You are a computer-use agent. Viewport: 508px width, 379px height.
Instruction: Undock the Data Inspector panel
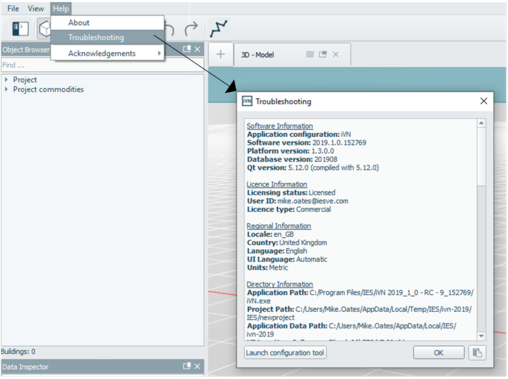point(187,366)
